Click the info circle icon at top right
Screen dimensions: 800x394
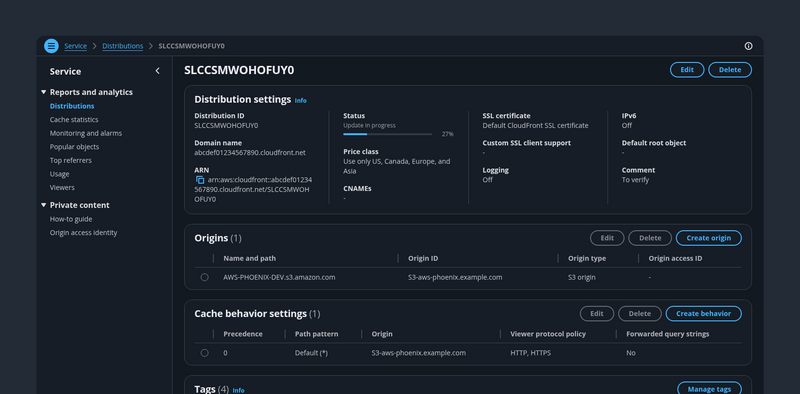748,46
